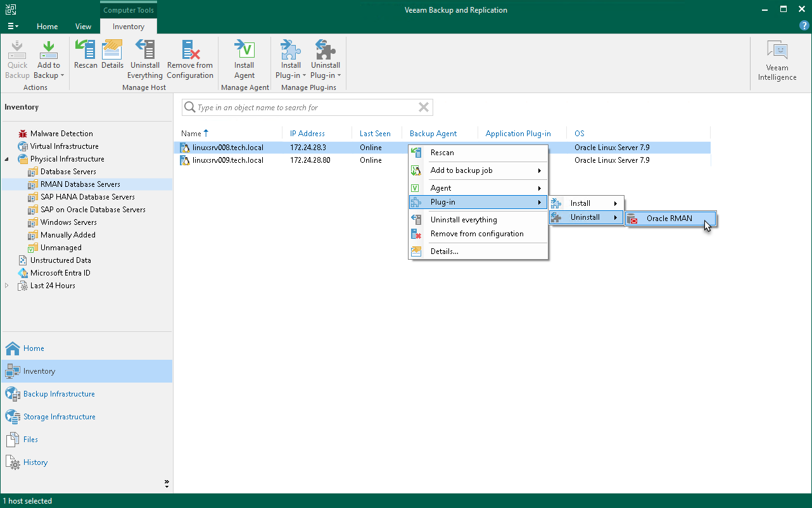Open the Install Plug-in dropdown
Image resolution: width=812 pixels, height=508 pixels.
coord(290,60)
